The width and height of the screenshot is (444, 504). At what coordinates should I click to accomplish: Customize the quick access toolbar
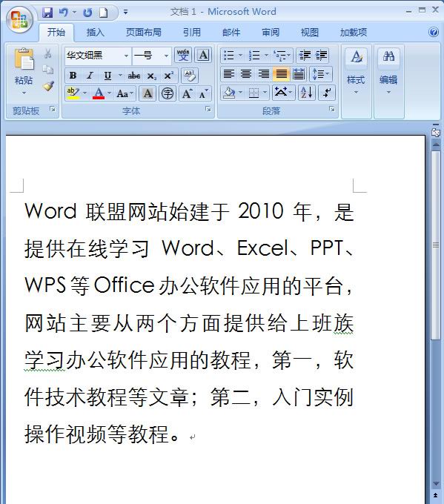click(126, 12)
